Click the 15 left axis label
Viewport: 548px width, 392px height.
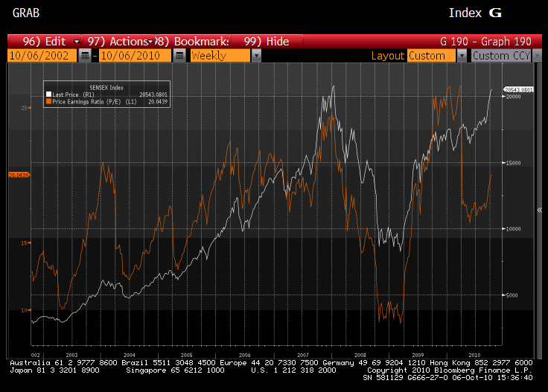pyautogui.click(x=24, y=243)
